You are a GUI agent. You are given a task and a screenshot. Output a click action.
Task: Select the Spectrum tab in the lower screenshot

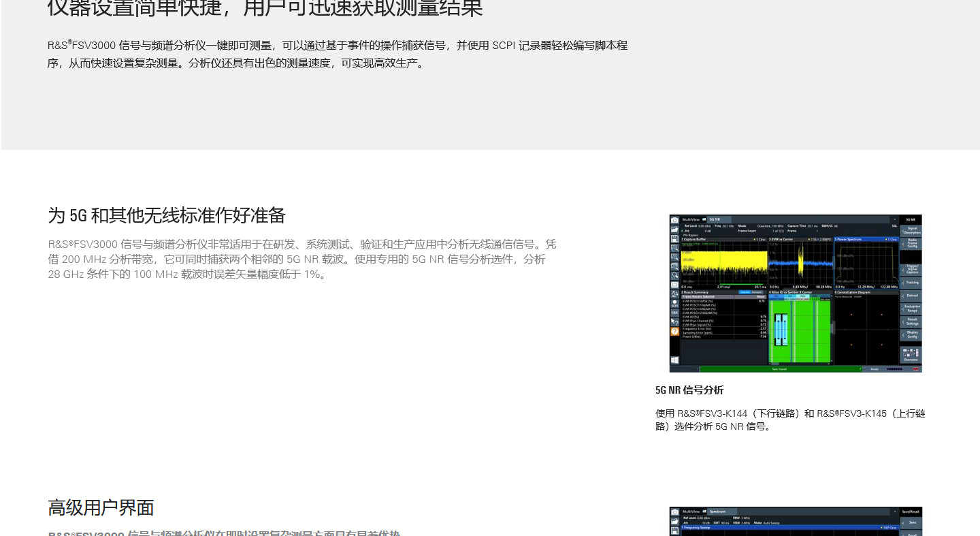(717, 511)
